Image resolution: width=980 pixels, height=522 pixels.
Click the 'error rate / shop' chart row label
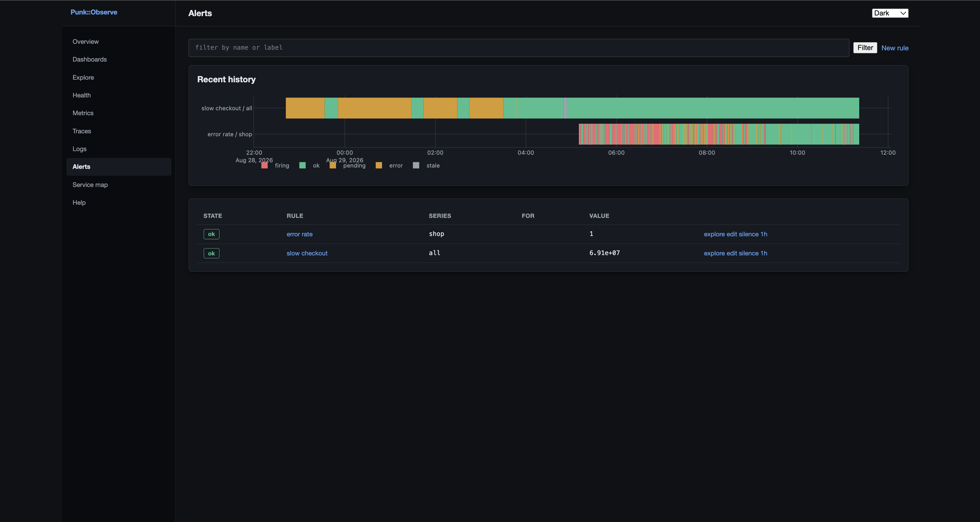coord(230,134)
